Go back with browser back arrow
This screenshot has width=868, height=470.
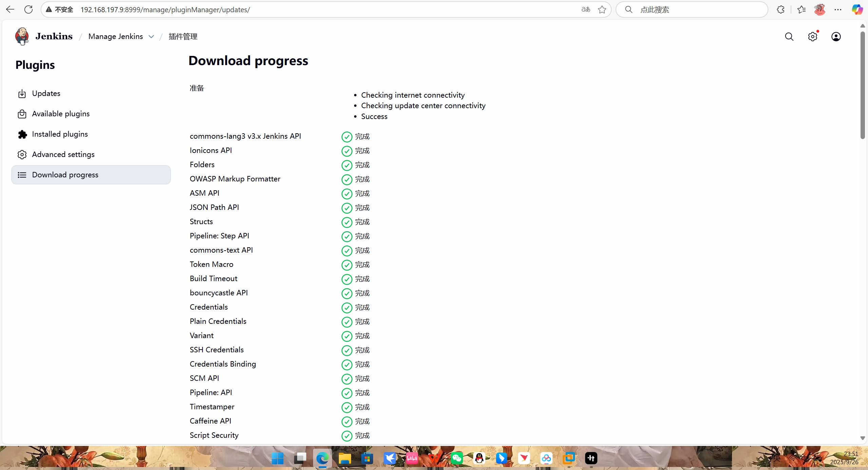point(10,9)
